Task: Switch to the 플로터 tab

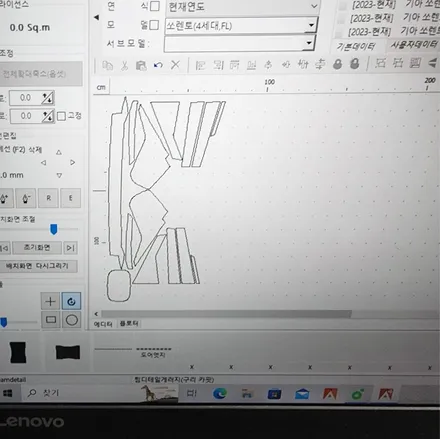Action: point(129,323)
